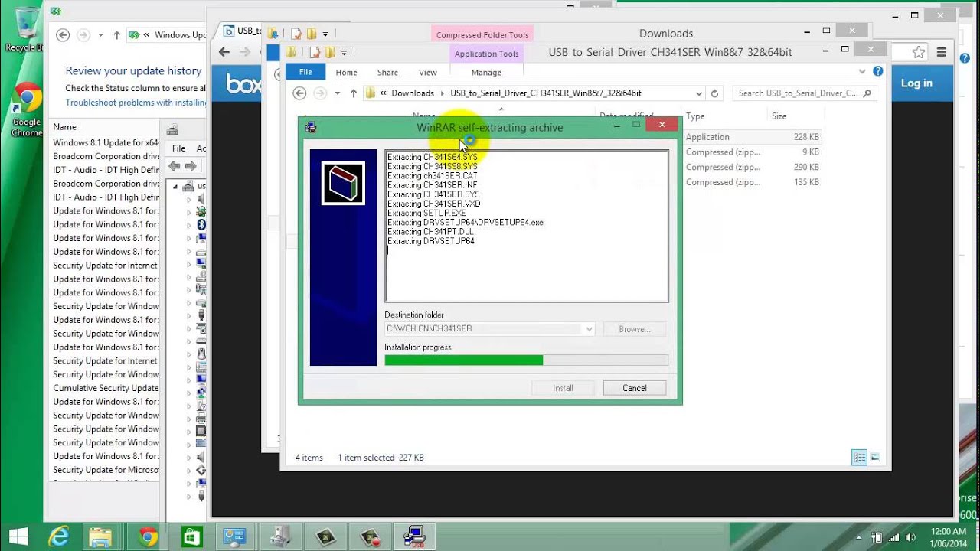Sort update history by Name column

pos(65,127)
